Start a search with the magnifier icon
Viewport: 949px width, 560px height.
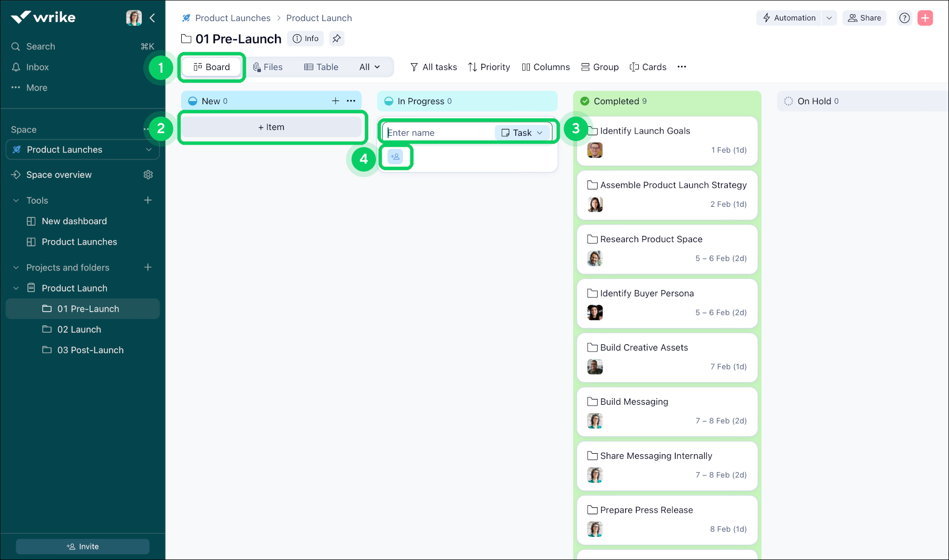pyautogui.click(x=15, y=46)
